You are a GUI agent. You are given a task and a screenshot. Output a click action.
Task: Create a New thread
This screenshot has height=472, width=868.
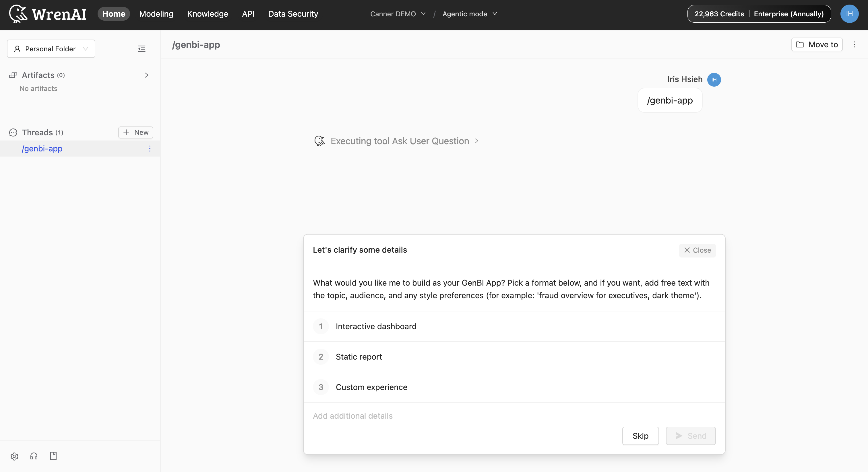135,132
